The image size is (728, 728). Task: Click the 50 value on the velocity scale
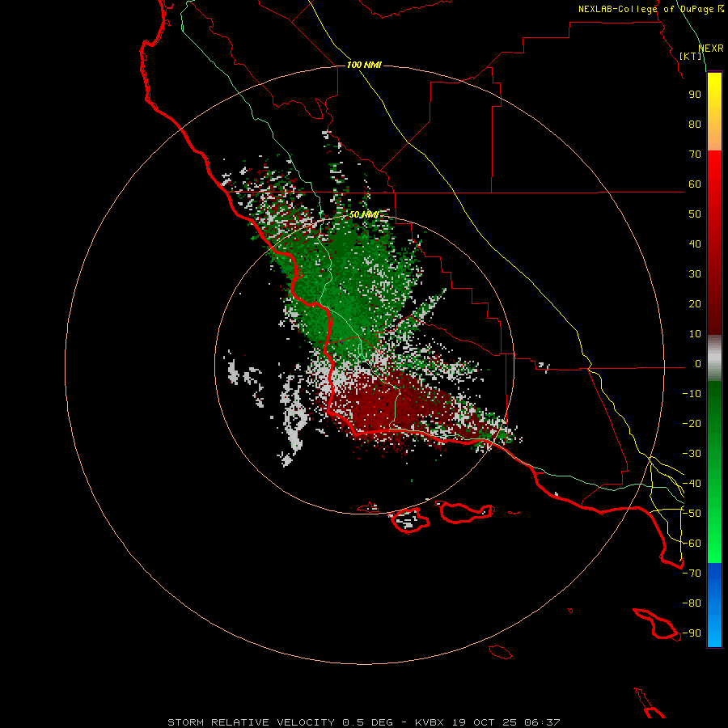pyautogui.click(x=695, y=214)
